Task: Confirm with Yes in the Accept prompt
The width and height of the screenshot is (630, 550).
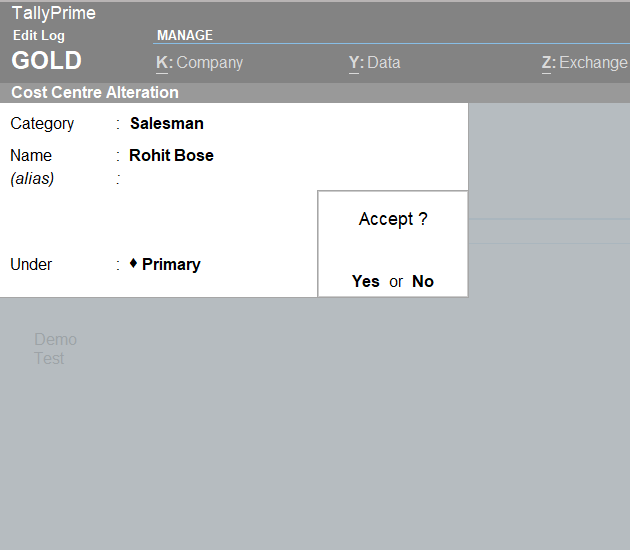Action: [x=366, y=281]
